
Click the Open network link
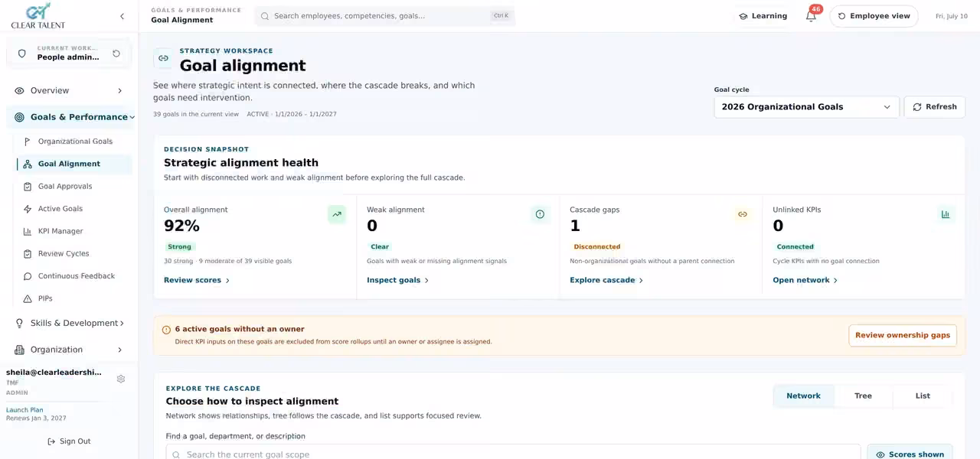tap(805, 281)
